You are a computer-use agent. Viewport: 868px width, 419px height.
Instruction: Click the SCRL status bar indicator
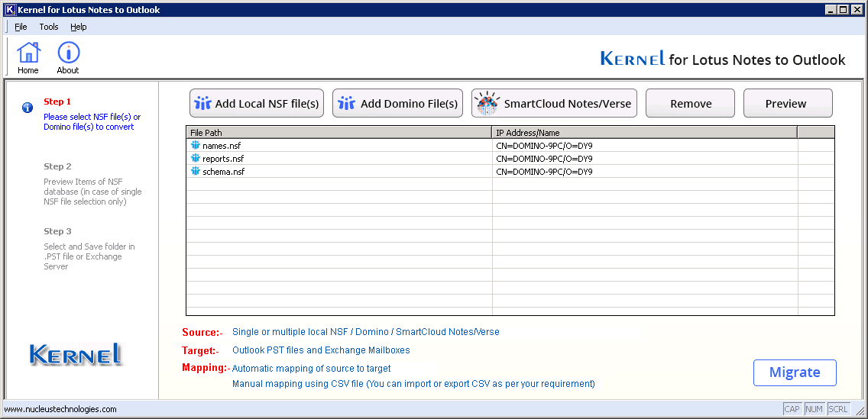[x=838, y=409]
